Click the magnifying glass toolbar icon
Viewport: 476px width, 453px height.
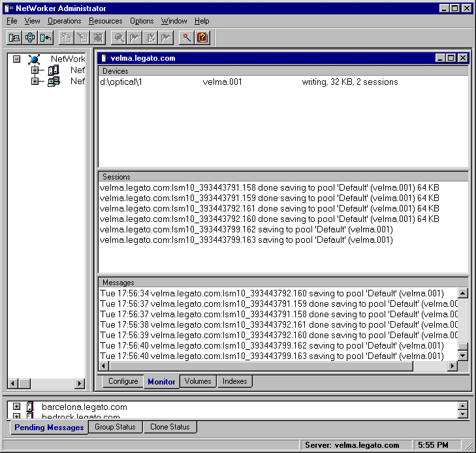tap(119, 38)
